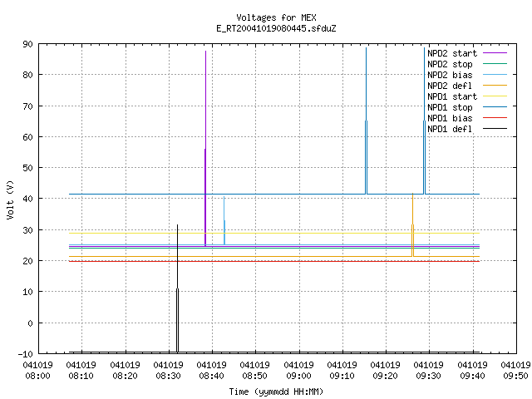
Task: Click the 08:50 time axis label
Action: (255, 377)
